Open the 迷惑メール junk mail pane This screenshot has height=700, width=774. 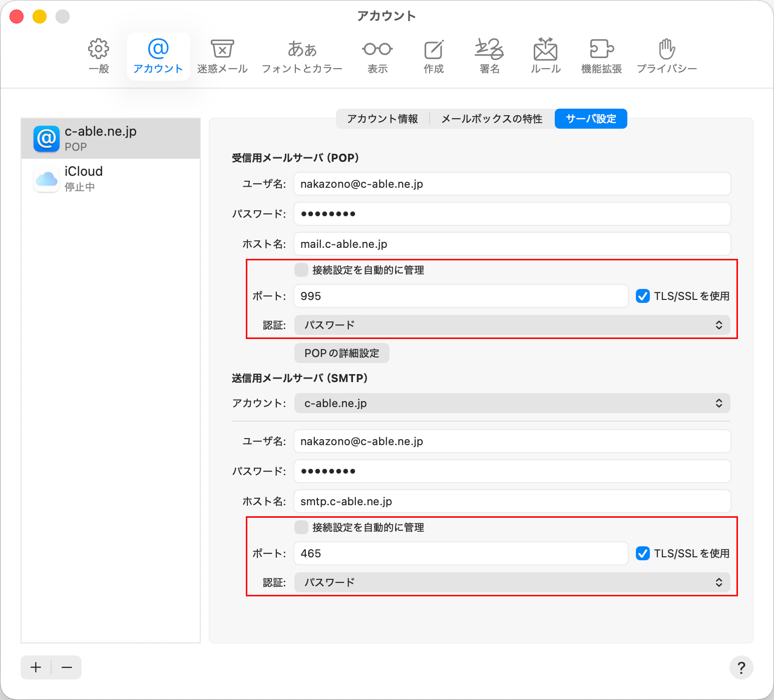tap(222, 56)
